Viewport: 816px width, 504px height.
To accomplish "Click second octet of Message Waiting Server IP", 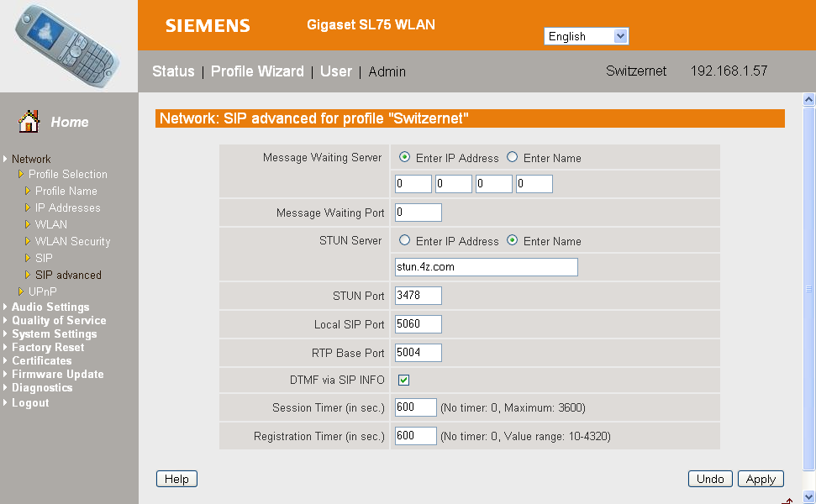I will tap(454, 184).
